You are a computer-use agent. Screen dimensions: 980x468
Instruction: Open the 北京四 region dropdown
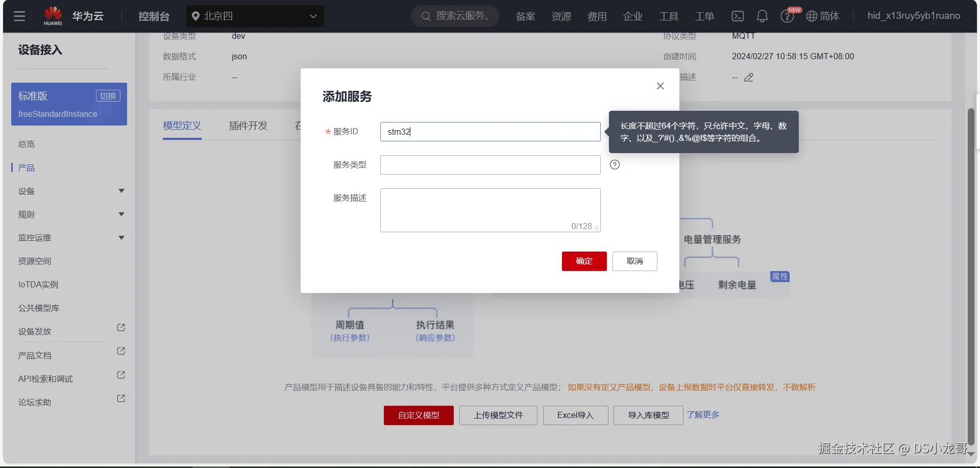tap(255, 16)
